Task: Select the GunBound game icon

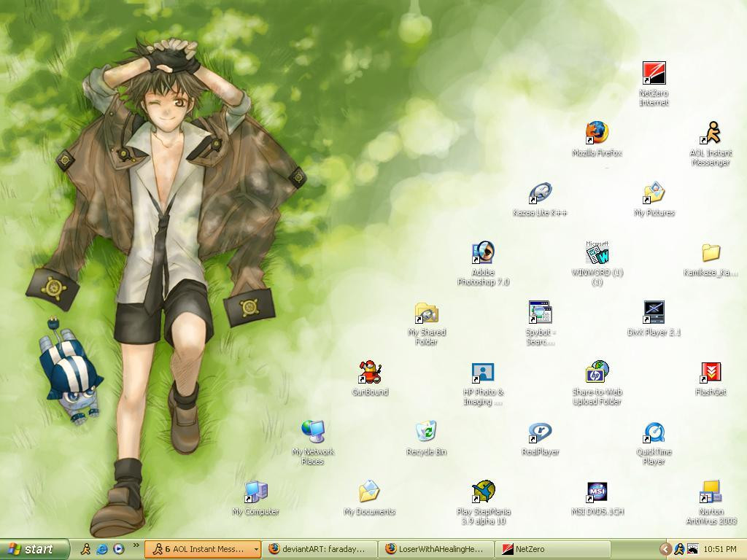Action: pyautogui.click(x=369, y=372)
